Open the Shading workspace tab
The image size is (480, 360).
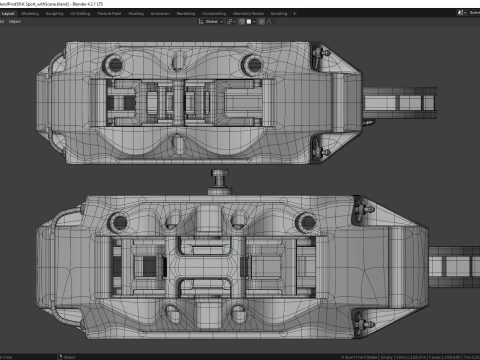[x=136, y=14]
